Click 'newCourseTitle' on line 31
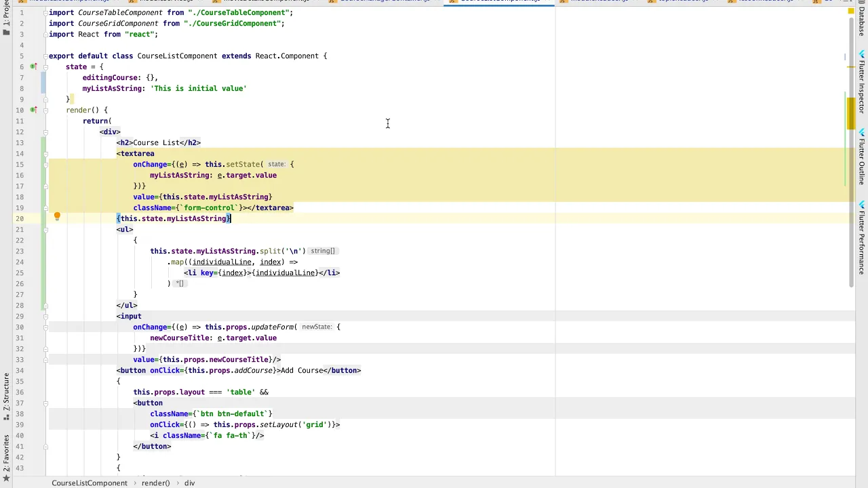Screen dimensions: 868x488 click(180, 338)
